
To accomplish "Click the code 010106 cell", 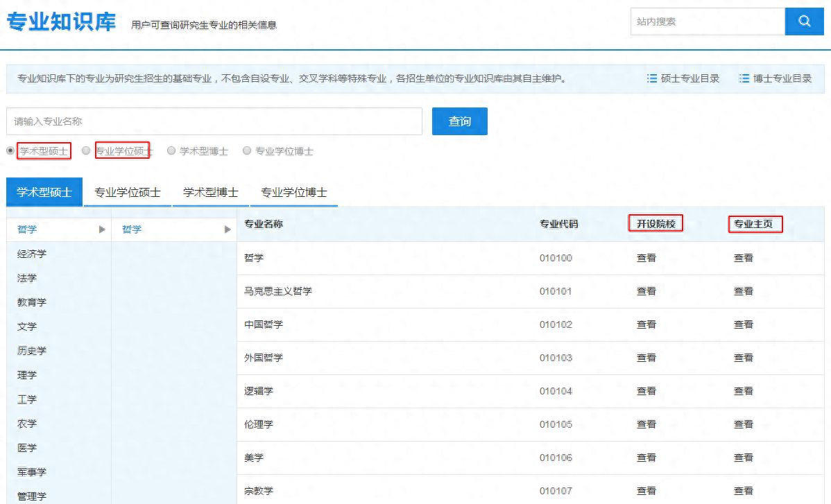I will (556, 458).
